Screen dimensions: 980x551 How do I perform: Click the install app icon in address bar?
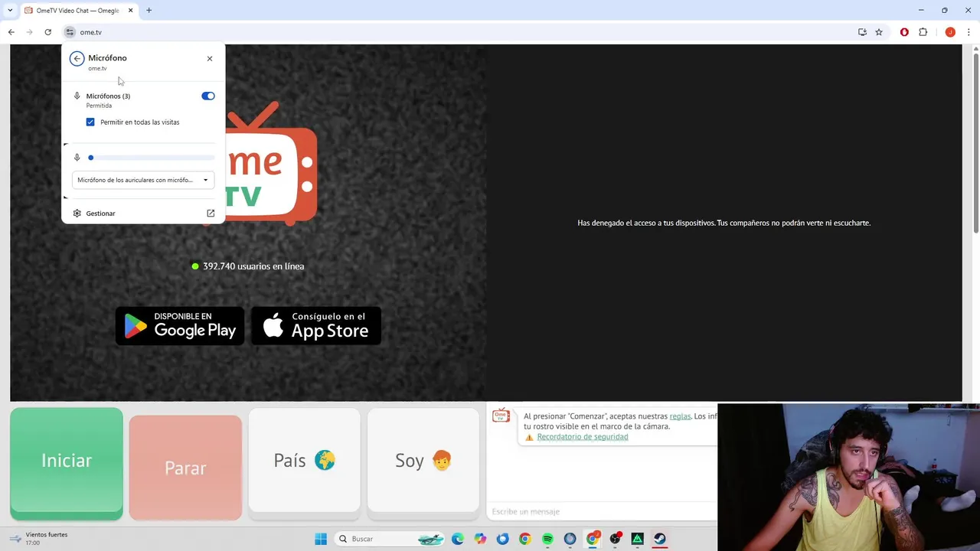[x=862, y=32]
